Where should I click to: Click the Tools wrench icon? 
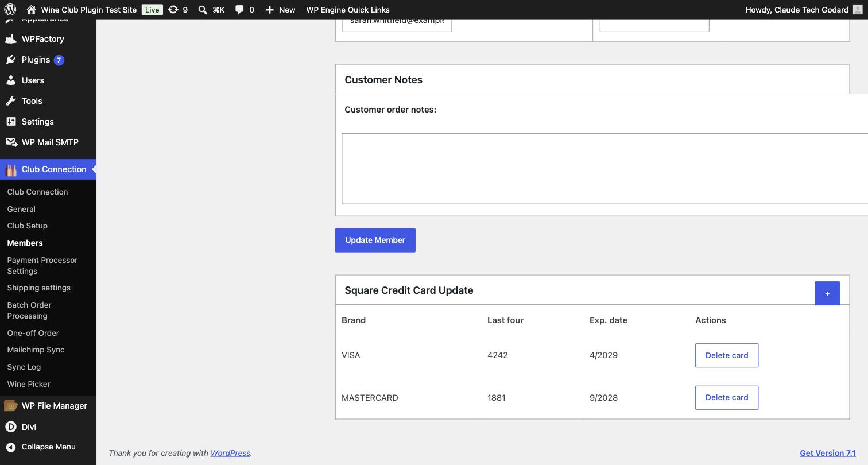[11, 101]
